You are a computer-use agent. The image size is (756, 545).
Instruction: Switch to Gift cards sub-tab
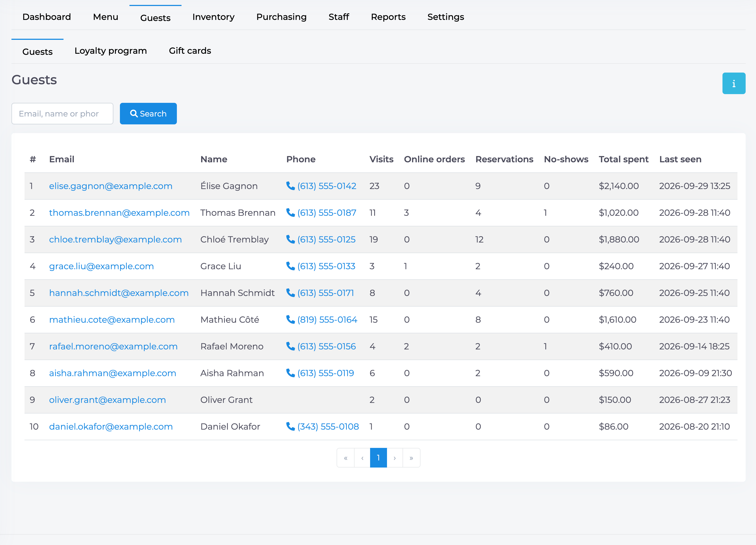pyautogui.click(x=190, y=51)
